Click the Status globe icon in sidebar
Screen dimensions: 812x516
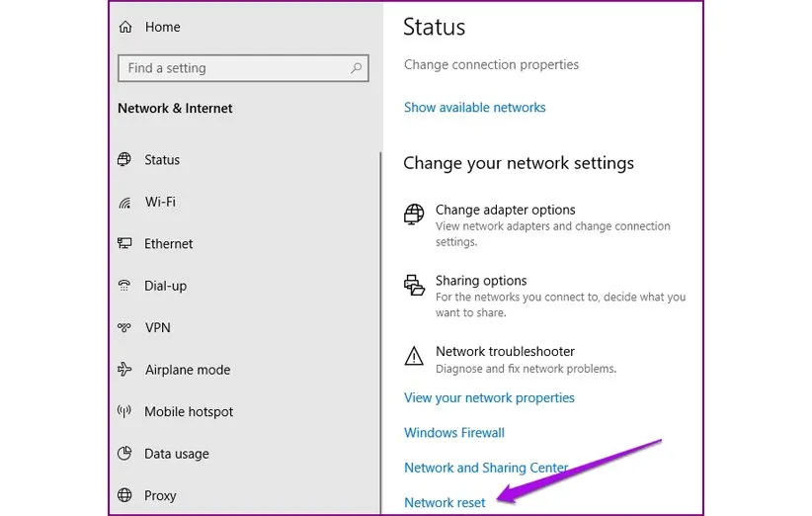coord(124,159)
